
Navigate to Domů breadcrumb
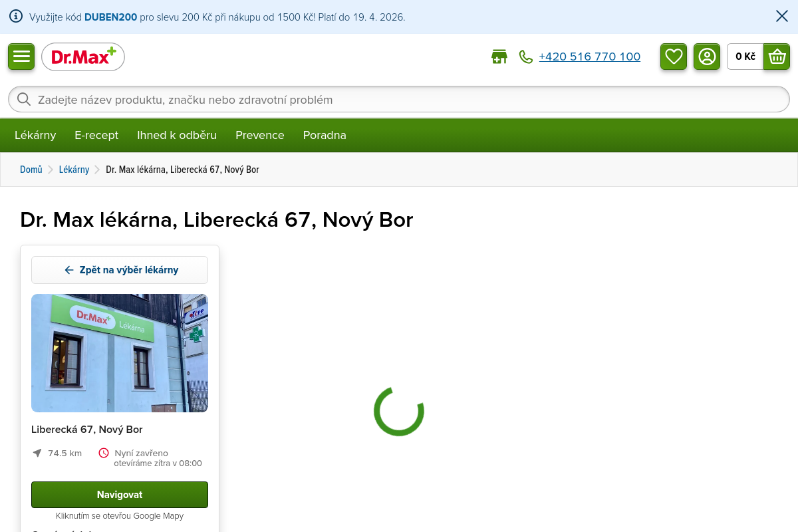(x=31, y=170)
